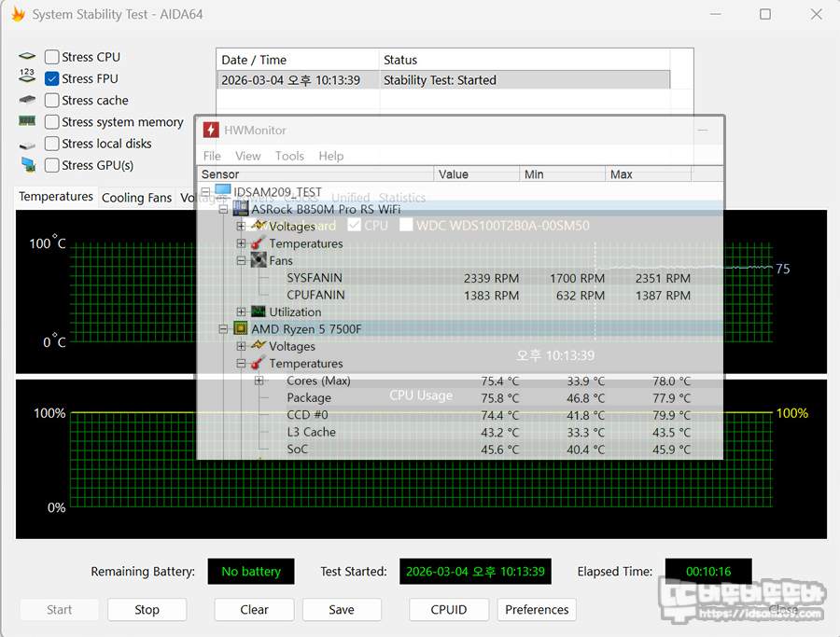Screen dimensions: 840x637
Task: Click the Stress CPU chip icon
Action: 27,56
